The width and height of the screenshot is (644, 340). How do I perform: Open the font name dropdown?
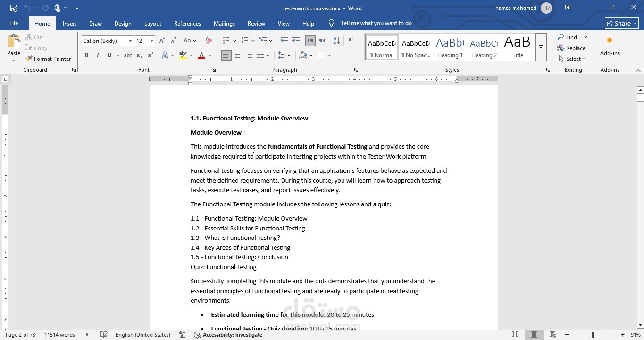130,41
